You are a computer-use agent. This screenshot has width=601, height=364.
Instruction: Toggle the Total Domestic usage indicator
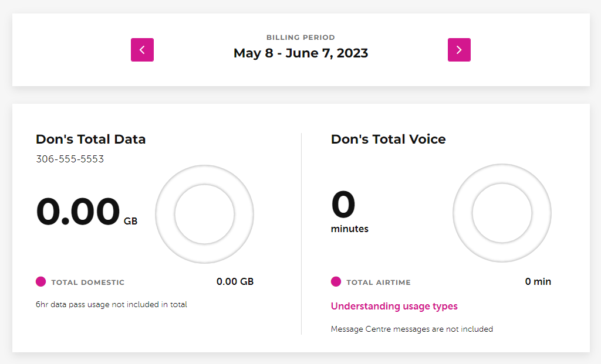click(40, 282)
